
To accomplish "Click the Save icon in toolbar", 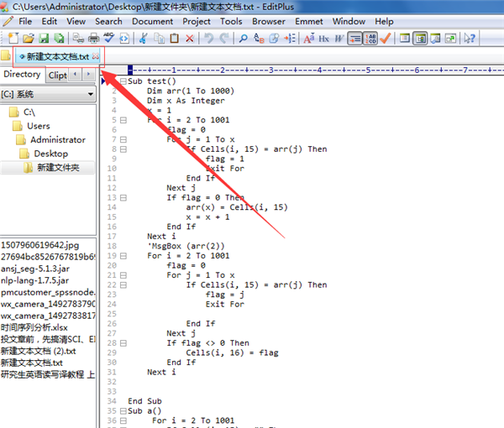I will [x=44, y=39].
